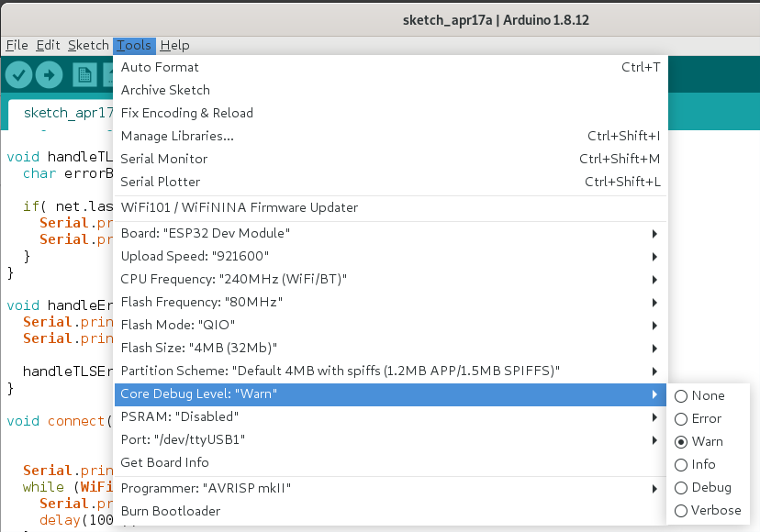Select the Error debug level option

click(698, 418)
